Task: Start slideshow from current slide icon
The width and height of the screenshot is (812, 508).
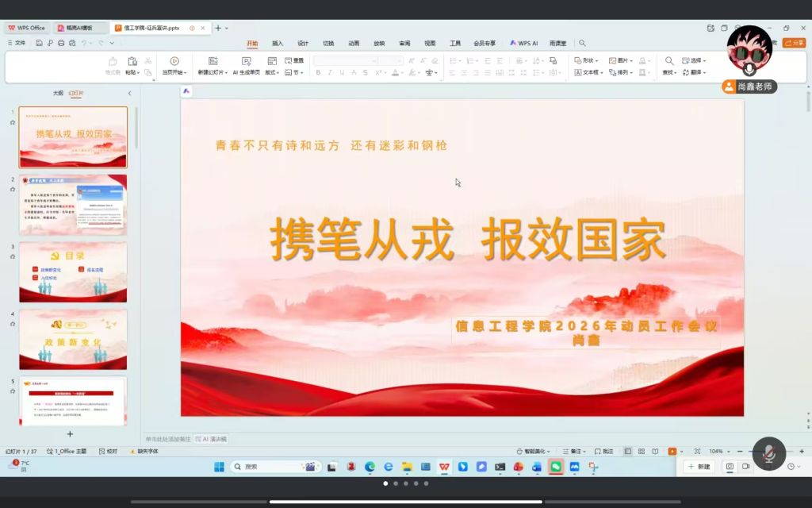Action: [174, 62]
